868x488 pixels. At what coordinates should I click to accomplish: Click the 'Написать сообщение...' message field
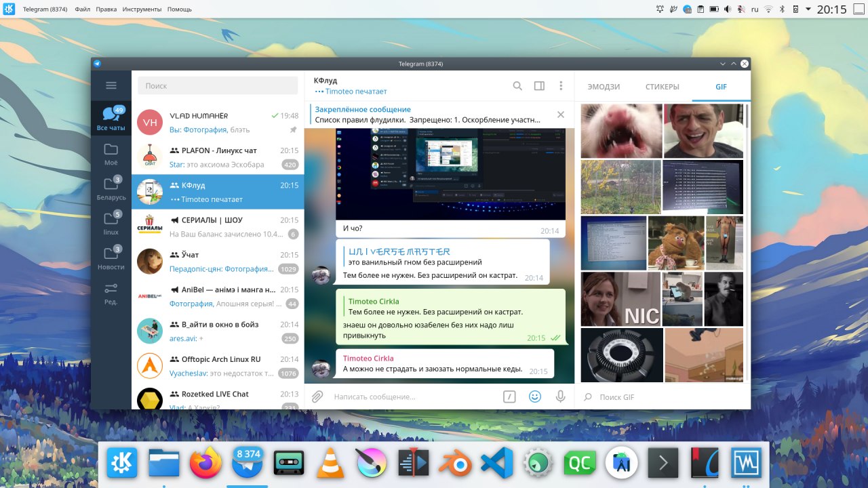414,396
